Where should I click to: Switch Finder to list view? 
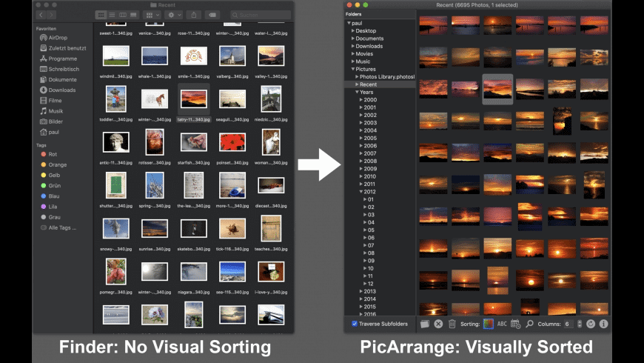coord(112,15)
